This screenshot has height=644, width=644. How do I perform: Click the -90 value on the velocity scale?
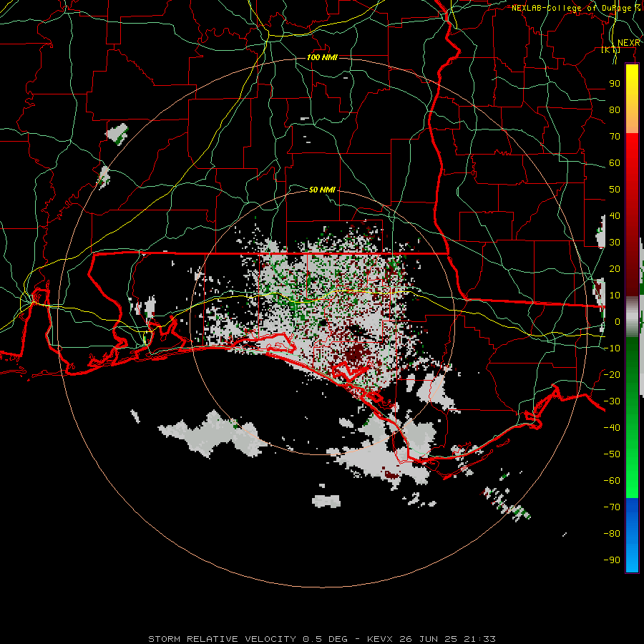click(612, 560)
